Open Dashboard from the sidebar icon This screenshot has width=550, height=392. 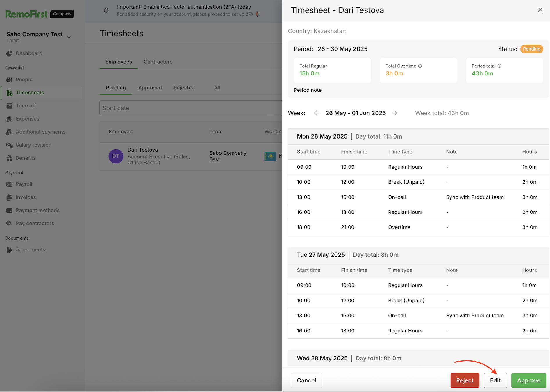point(9,53)
